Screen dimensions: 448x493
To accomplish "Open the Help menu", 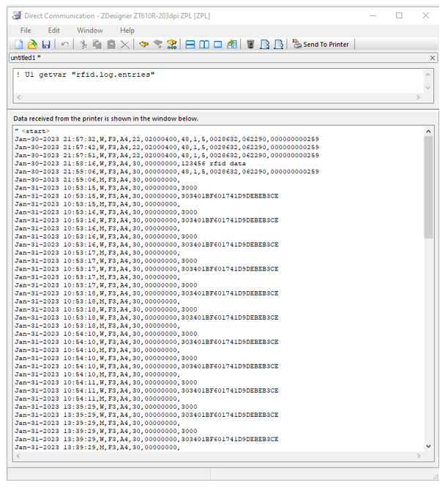I will (x=127, y=31).
